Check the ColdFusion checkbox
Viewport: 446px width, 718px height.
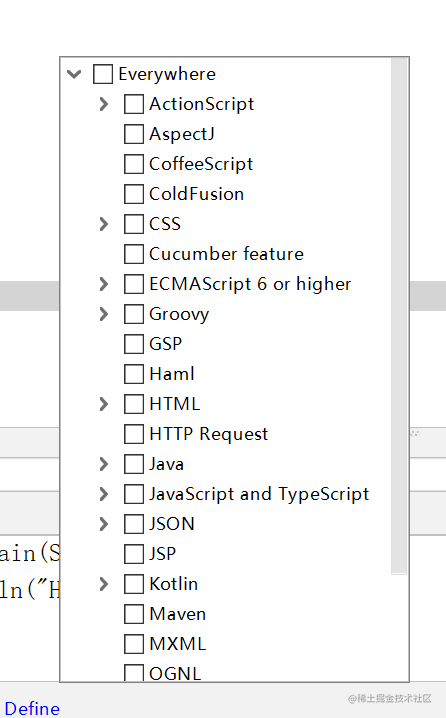[134, 194]
